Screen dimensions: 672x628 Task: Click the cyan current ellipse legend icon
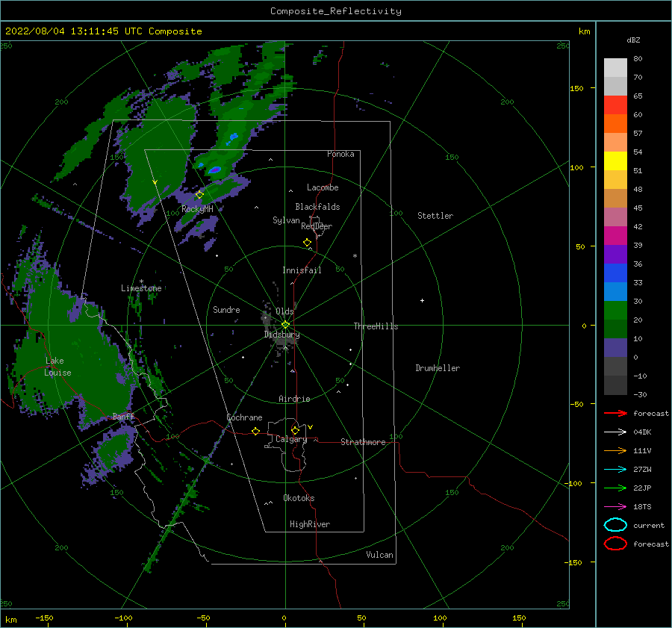pos(615,525)
